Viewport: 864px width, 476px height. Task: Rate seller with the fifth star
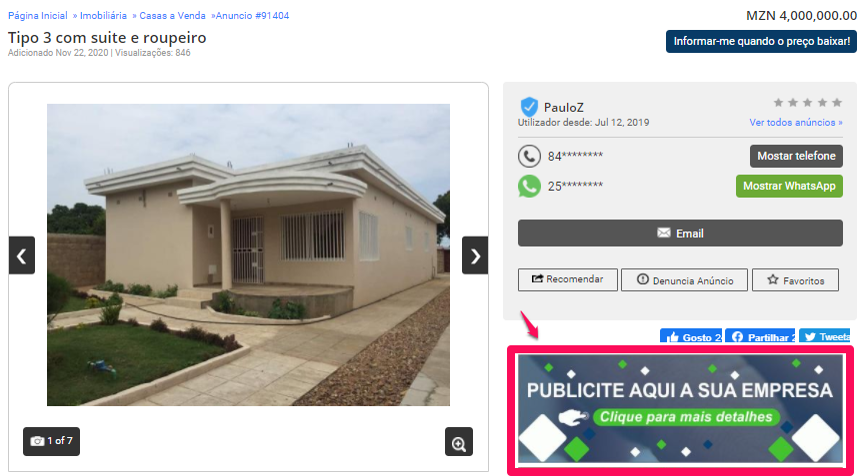(x=837, y=102)
